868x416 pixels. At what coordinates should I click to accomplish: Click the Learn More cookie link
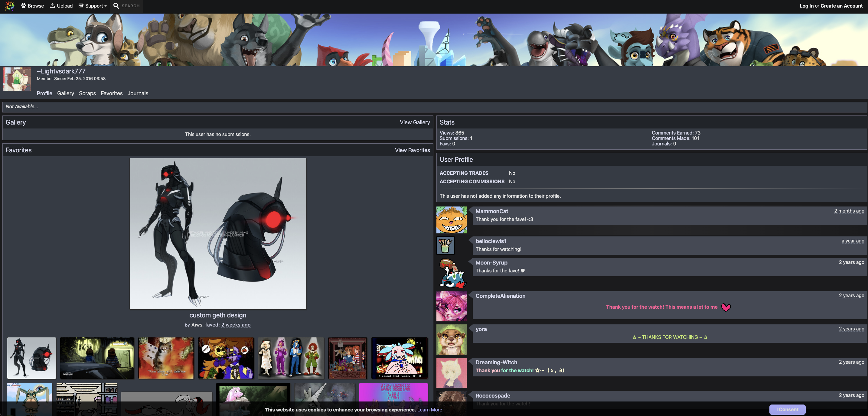(x=429, y=410)
